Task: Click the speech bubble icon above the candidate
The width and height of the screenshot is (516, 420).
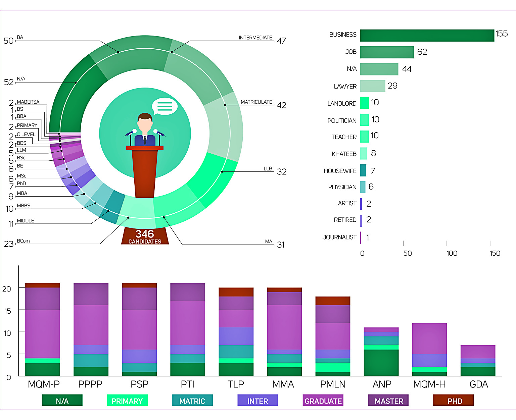Action: pos(165,106)
